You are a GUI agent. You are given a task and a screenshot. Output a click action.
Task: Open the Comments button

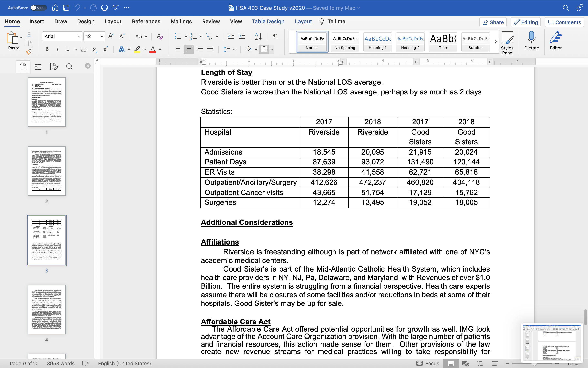[564, 22]
